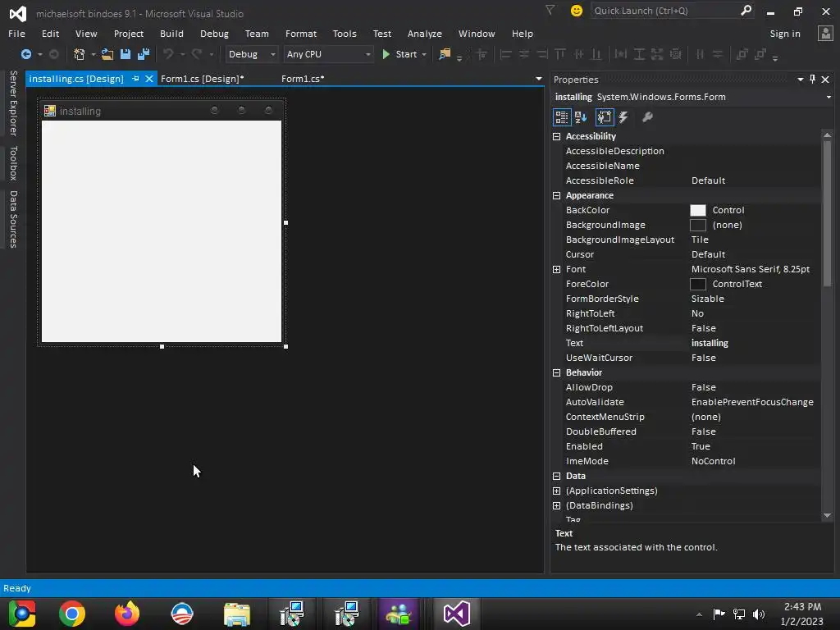Click the New Project toolbar icon
Viewport: 840px width, 630px height.
coord(79,54)
